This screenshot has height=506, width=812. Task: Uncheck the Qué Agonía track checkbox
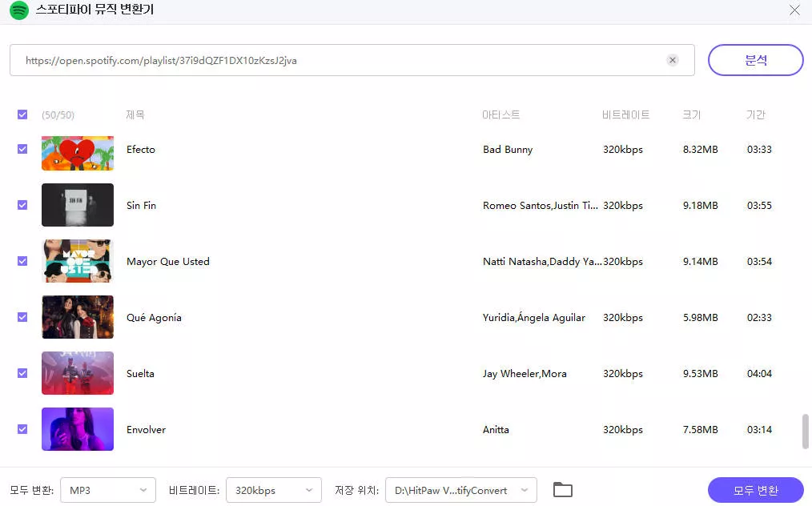point(22,317)
